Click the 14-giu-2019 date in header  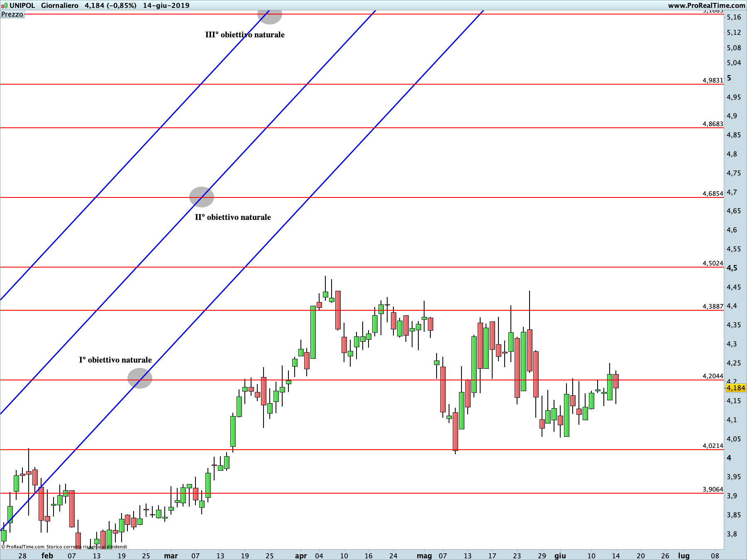point(166,5)
